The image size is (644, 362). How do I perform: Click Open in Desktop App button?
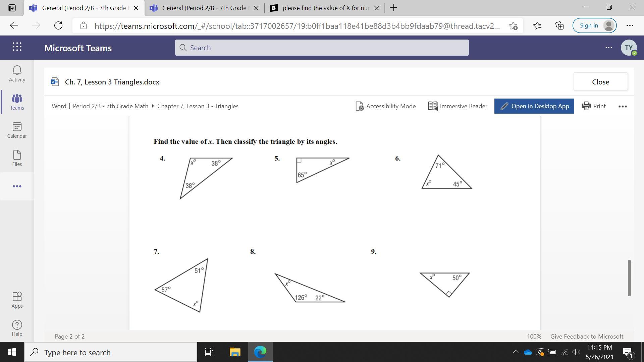[534, 106]
